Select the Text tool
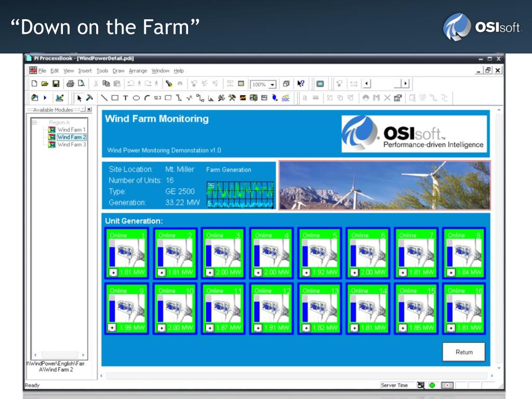532x399 pixels. pyautogui.click(x=126, y=98)
